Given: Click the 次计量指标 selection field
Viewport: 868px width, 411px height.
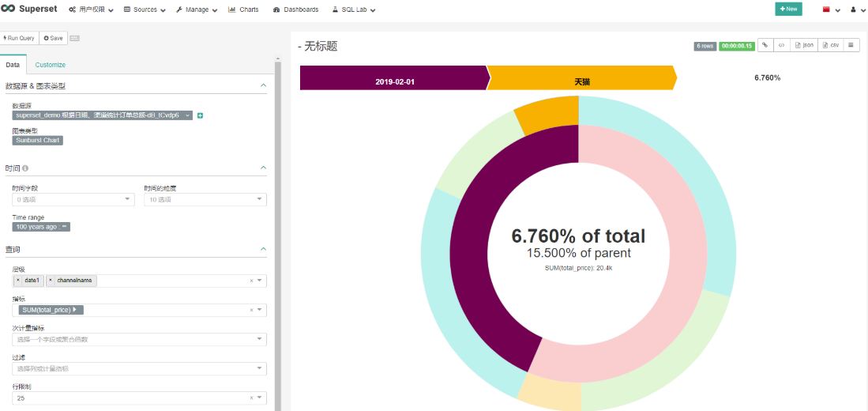Looking at the screenshot, I should click(x=139, y=340).
